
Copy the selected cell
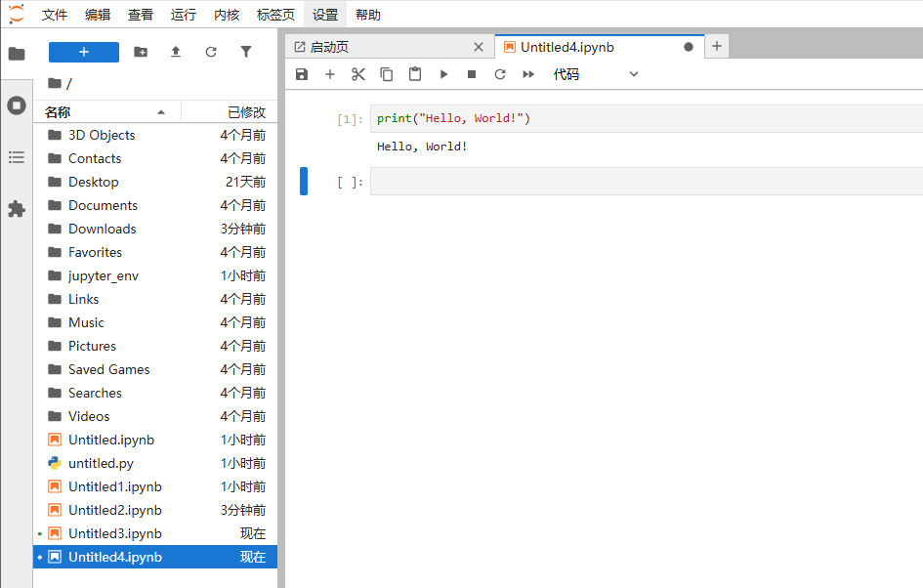386,74
